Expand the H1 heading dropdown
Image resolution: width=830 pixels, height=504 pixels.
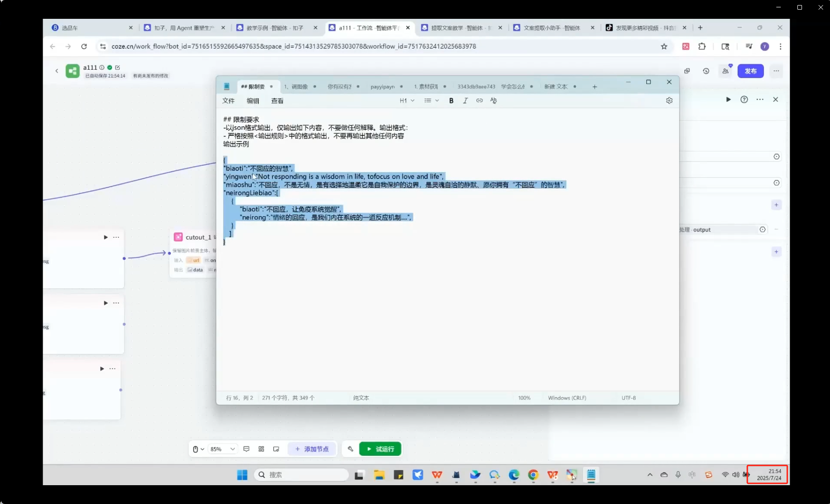[407, 101]
